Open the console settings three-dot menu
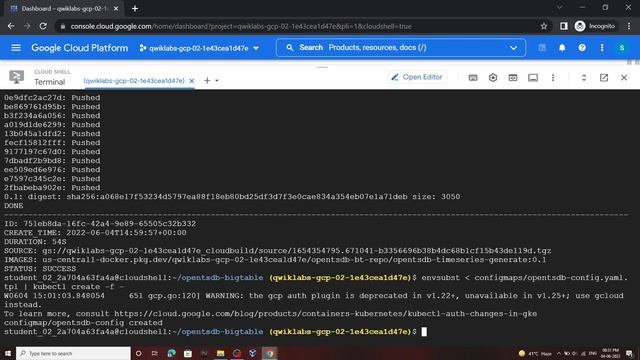This screenshot has width=640, height=360. click(602, 48)
